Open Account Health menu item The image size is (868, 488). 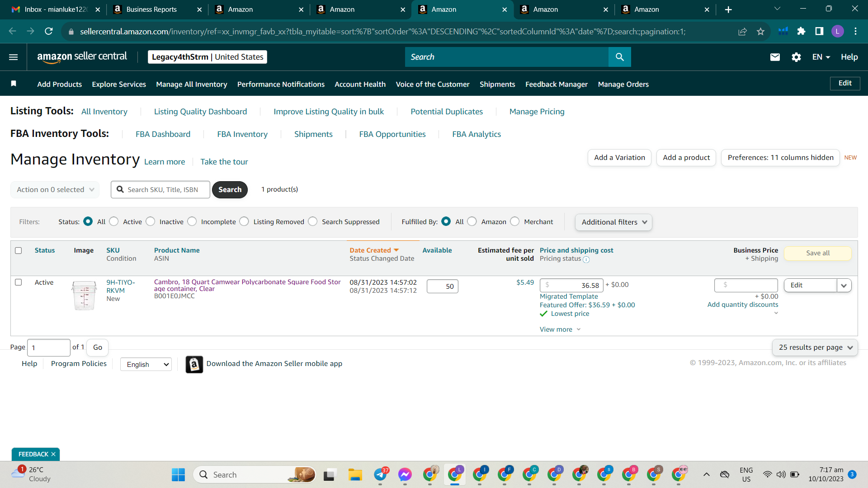(x=360, y=84)
